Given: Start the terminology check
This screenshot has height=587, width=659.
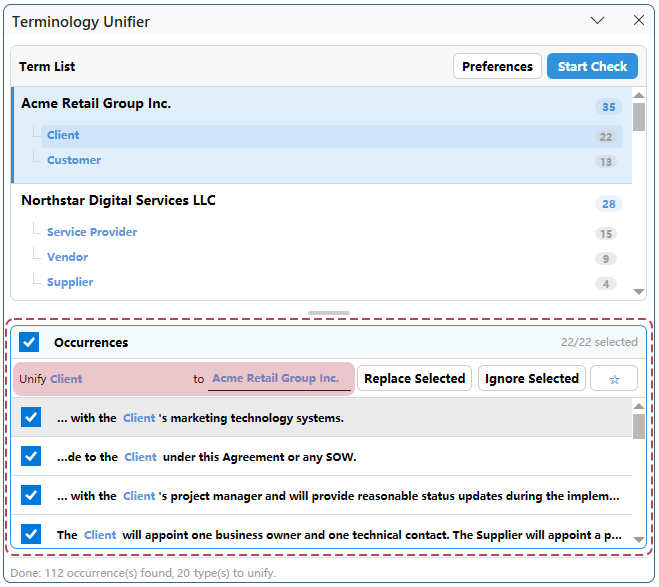Looking at the screenshot, I should click(592, 66).
